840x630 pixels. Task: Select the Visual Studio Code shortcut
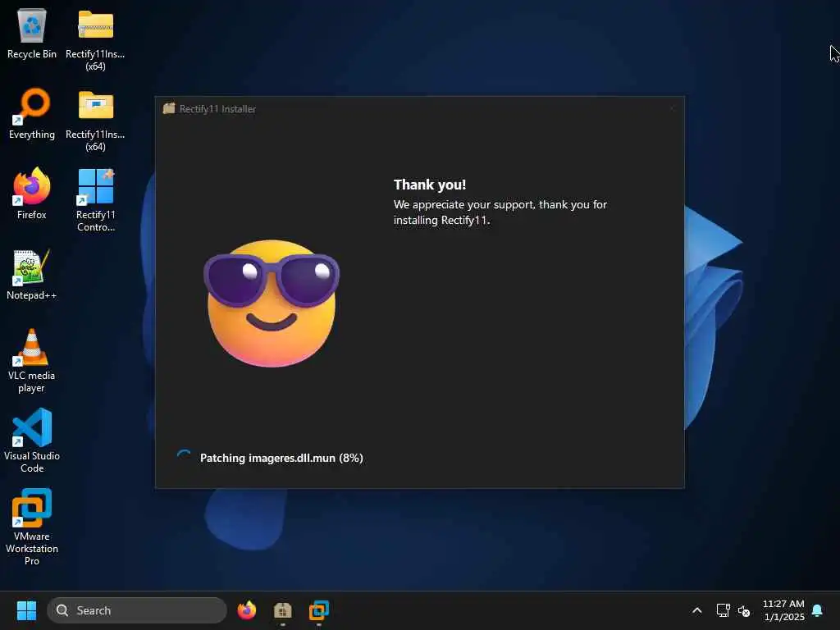coord(32,441)
